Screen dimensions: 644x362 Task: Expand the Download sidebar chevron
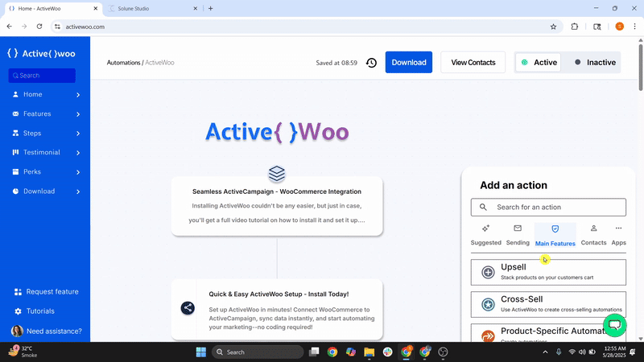[x=78, y=191]
